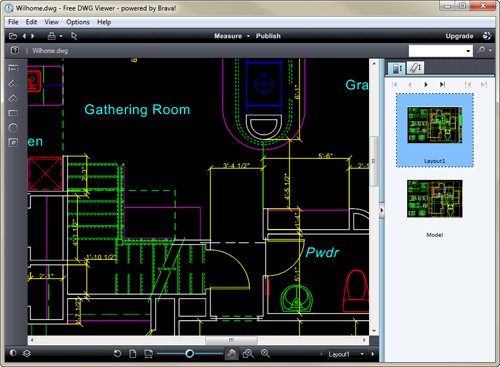Switch to the markups panel tab

click(x=415, y=68)
